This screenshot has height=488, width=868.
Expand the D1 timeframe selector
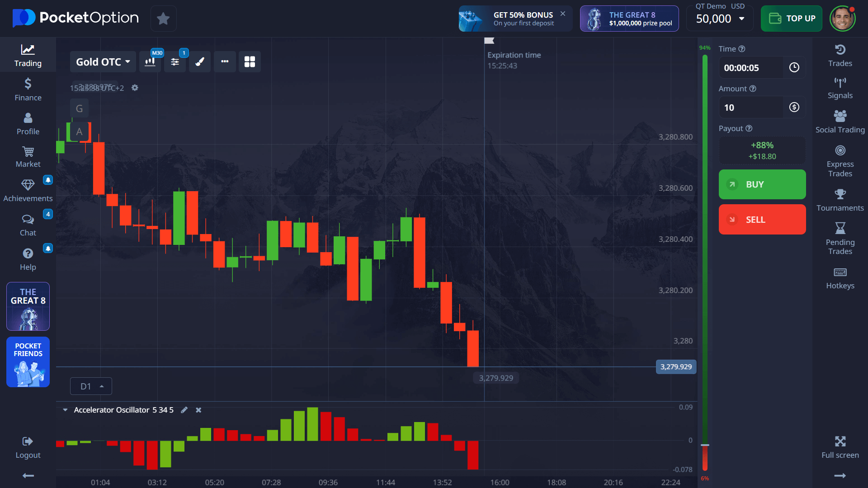[91, 386]
